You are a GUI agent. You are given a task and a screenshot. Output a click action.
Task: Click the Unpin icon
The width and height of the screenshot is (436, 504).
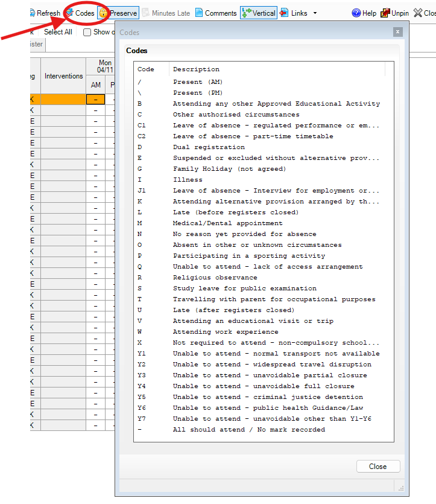(385, 13)
